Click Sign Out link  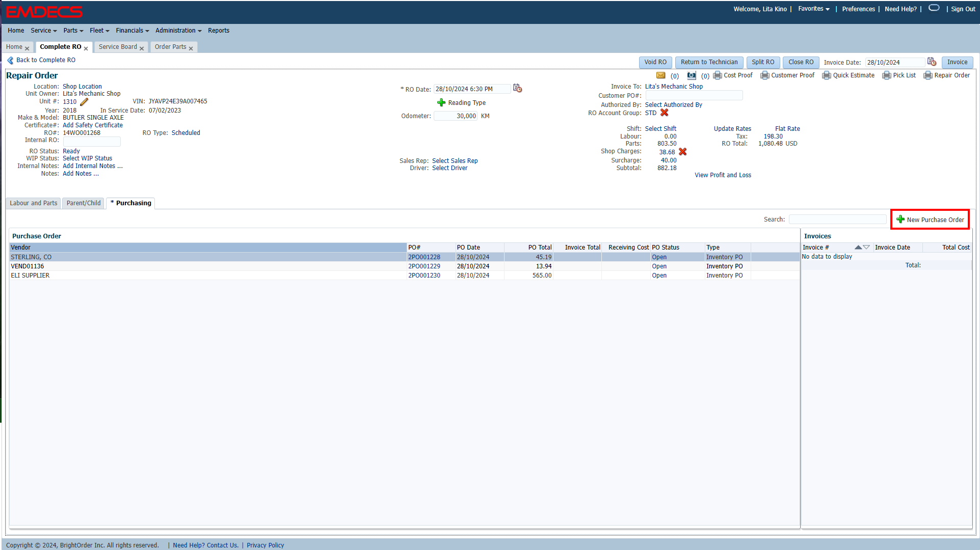point(963,9)
